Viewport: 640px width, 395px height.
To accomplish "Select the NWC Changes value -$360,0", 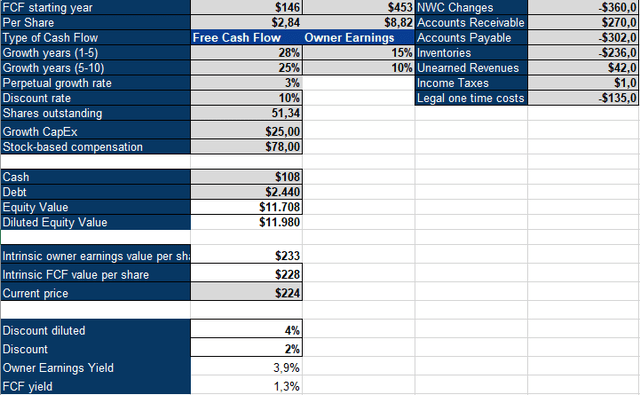I will pyautogui.click(x=582, y=7).
